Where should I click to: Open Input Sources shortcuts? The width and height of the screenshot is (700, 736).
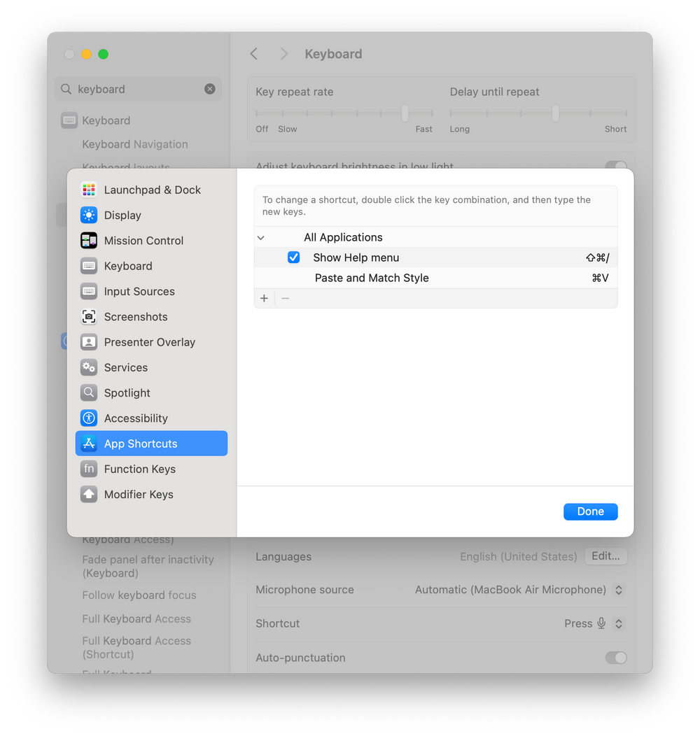(x=151, y=291)
